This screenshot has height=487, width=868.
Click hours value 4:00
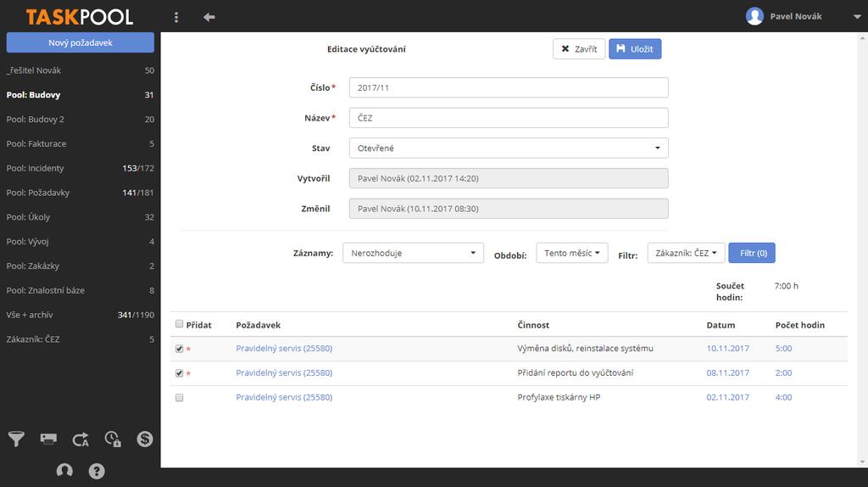point(783,397)
